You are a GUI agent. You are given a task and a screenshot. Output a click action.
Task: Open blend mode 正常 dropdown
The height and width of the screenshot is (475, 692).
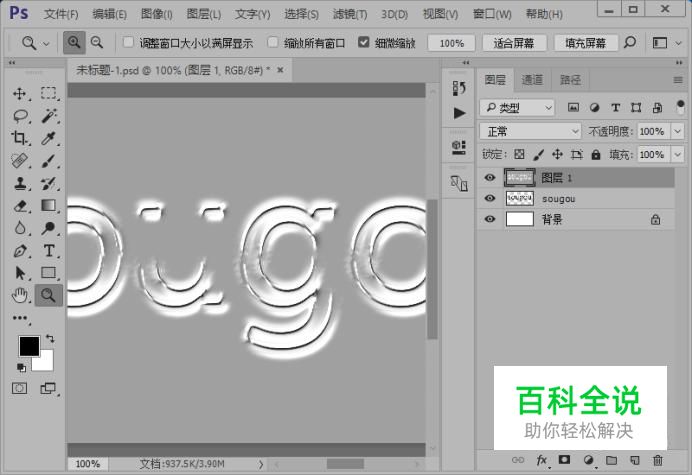(x=530, y=131)
